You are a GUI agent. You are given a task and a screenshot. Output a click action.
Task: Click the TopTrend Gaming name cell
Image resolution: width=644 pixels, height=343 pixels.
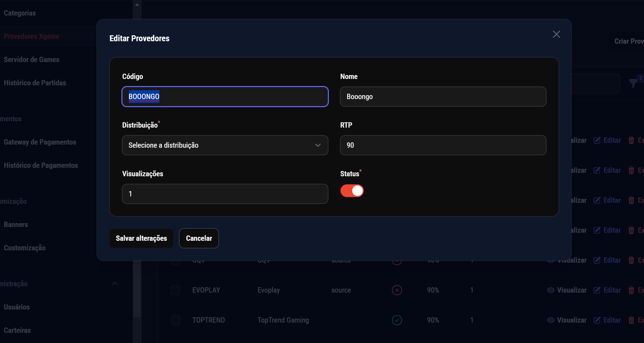point(283,320)
